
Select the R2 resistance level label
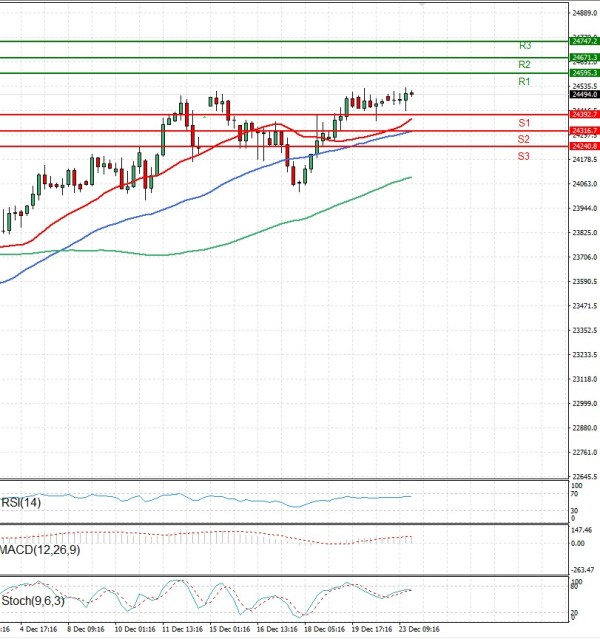coord(524,64)
